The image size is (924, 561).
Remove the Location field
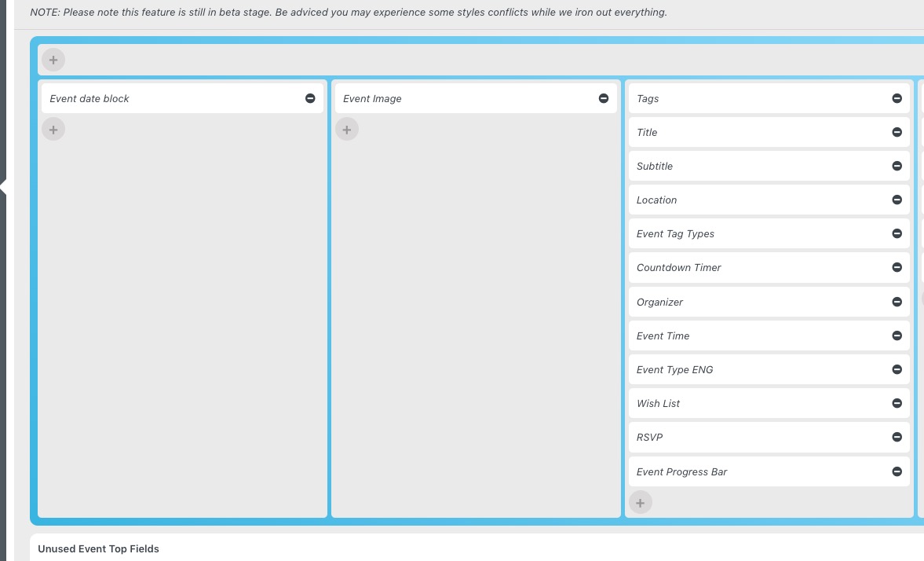(x=897, y=200)
